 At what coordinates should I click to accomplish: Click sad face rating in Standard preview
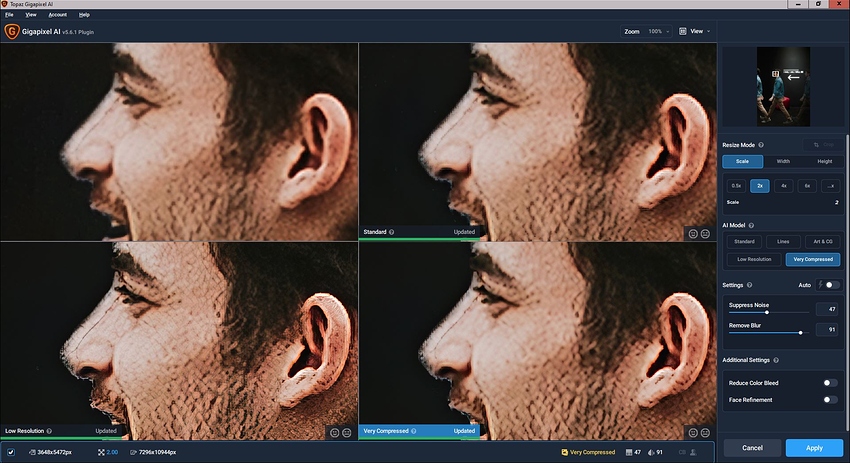[705, 234]
